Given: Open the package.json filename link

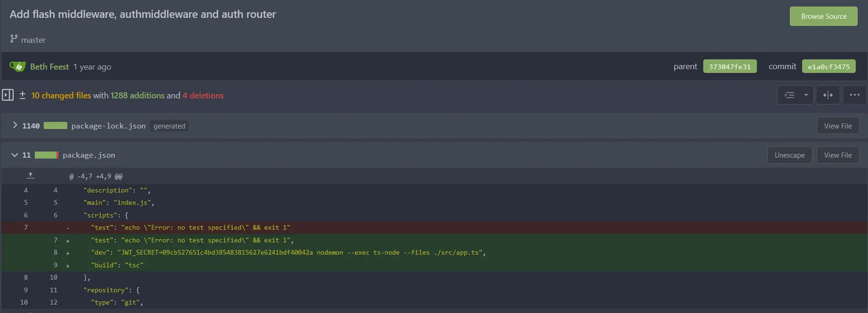Looking at the screenshot, I should click(89, 155).
